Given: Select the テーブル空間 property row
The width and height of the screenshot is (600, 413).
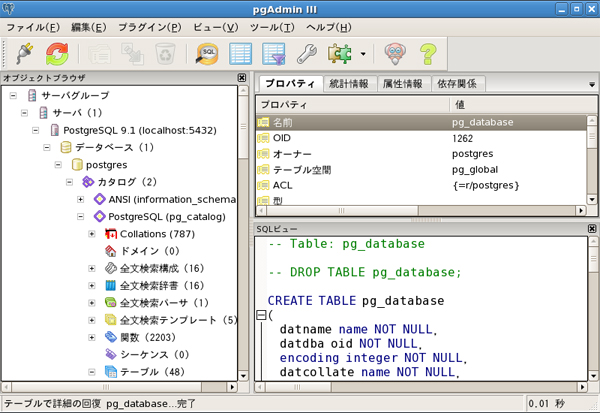Looking at the screenshot, I should (421, 170).
